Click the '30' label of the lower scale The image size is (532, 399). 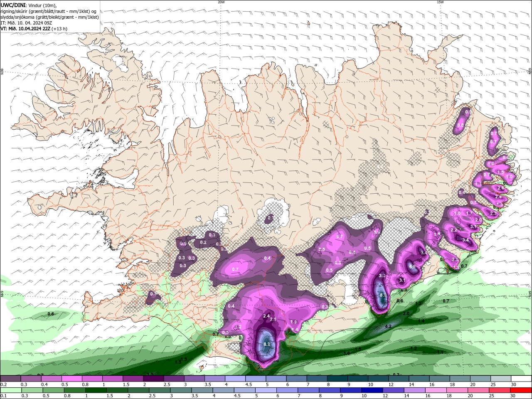[514, 396]
